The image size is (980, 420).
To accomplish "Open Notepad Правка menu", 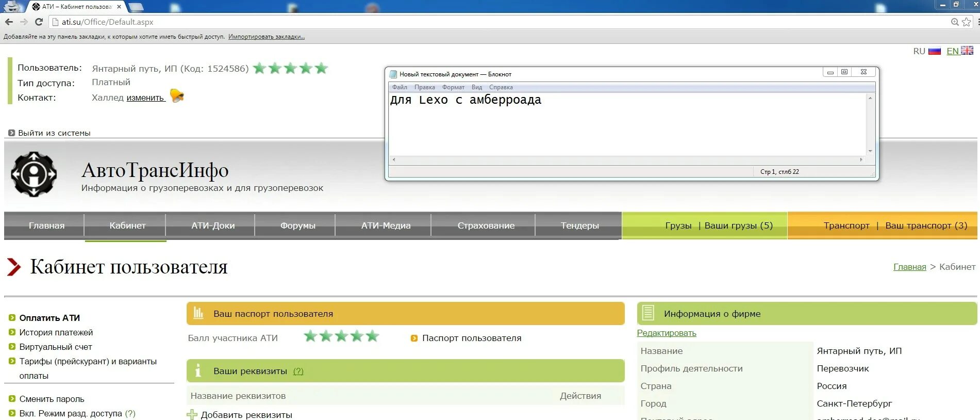I will tap(425, 87).
